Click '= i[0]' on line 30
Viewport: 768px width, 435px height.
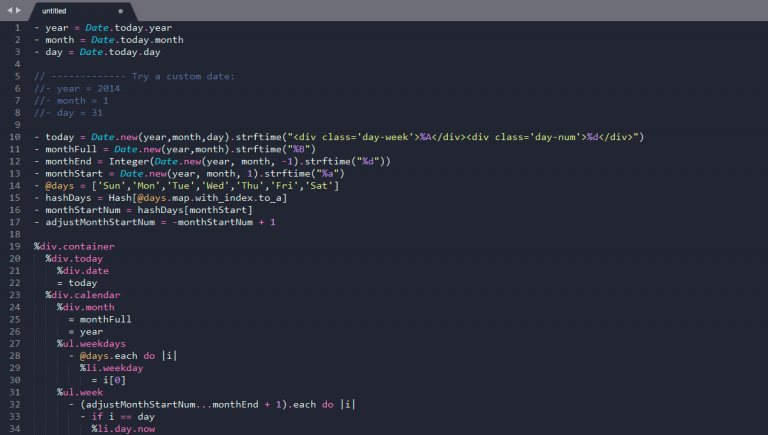click(x=109, y=380)
